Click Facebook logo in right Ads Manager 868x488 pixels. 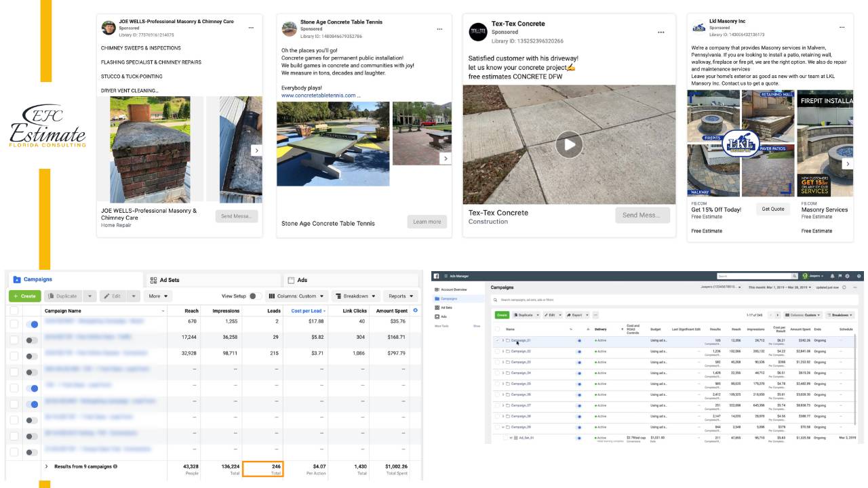point(436,276)
